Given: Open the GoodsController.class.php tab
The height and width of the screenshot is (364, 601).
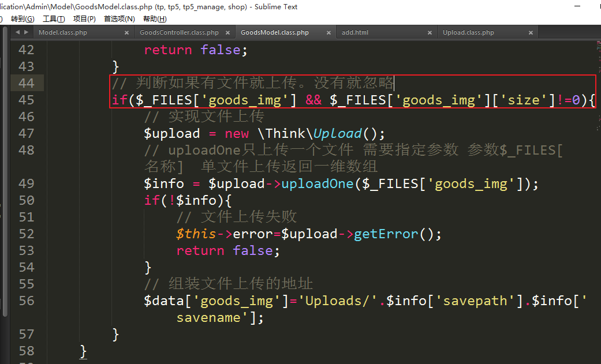Looking at the screenshot, I should [x=179, y=33].
